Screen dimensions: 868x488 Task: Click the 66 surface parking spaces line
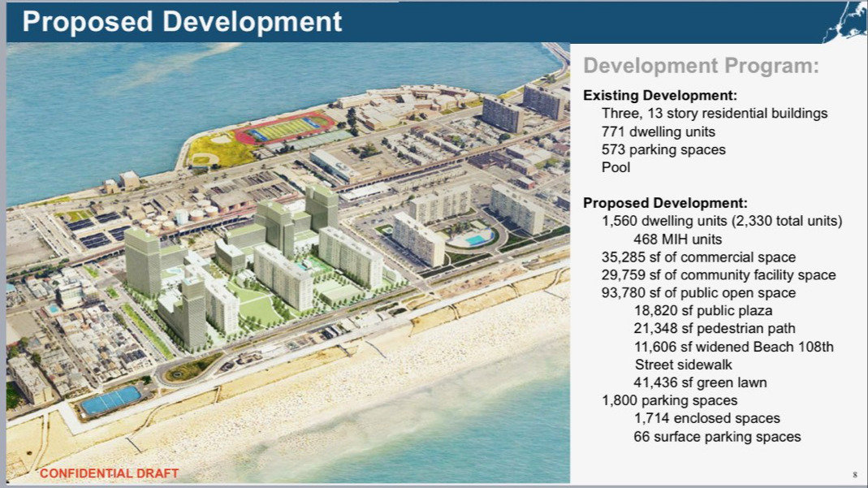point(717,437)
